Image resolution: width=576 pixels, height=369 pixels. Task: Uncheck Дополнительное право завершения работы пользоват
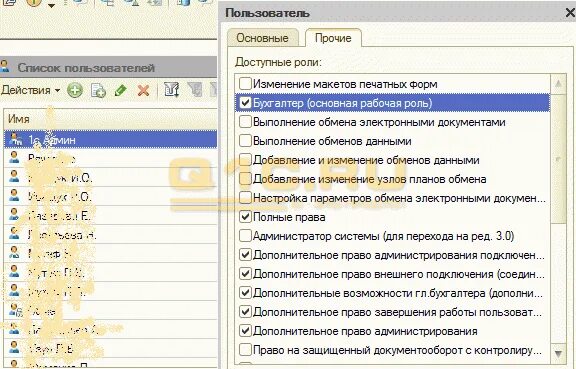point(245,312)
